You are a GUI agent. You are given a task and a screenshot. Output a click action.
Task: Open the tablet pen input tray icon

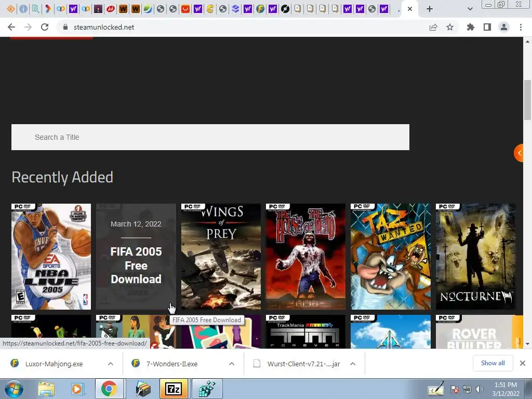pyautogui.click(x=436, y=389)
